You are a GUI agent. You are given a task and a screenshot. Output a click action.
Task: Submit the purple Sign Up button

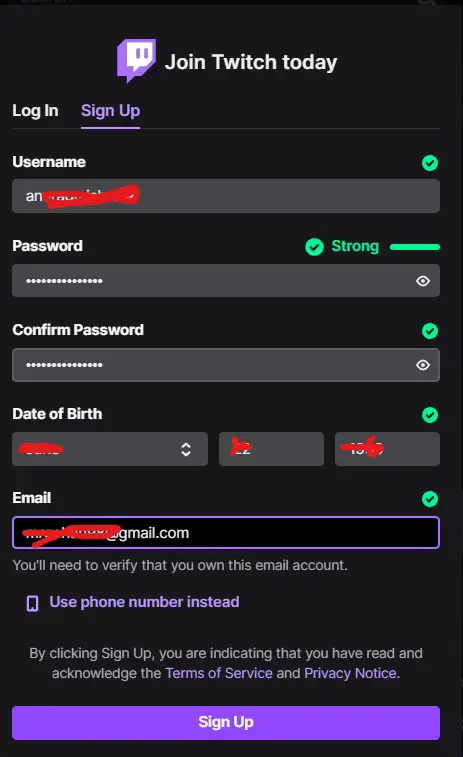(226, 723)
